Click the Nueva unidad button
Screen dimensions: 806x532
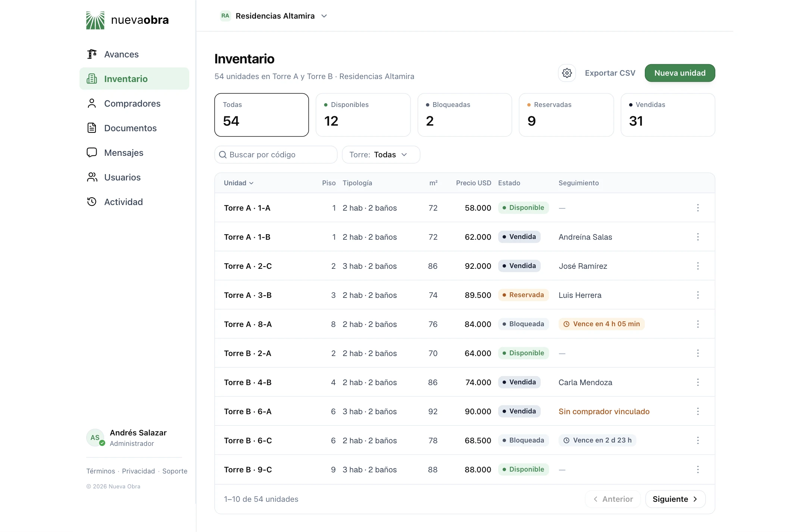tap(680, 73)
